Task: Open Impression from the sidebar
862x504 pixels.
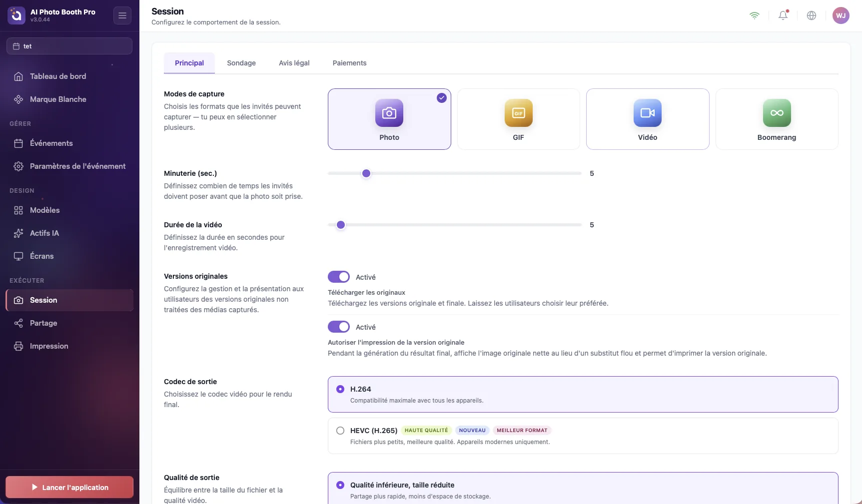Action: click(69, 346)
